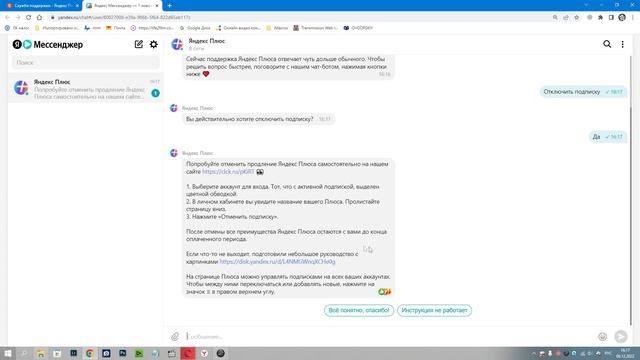
Task: Close the Служба поддержки tab
Action: [x=77, y=6]
